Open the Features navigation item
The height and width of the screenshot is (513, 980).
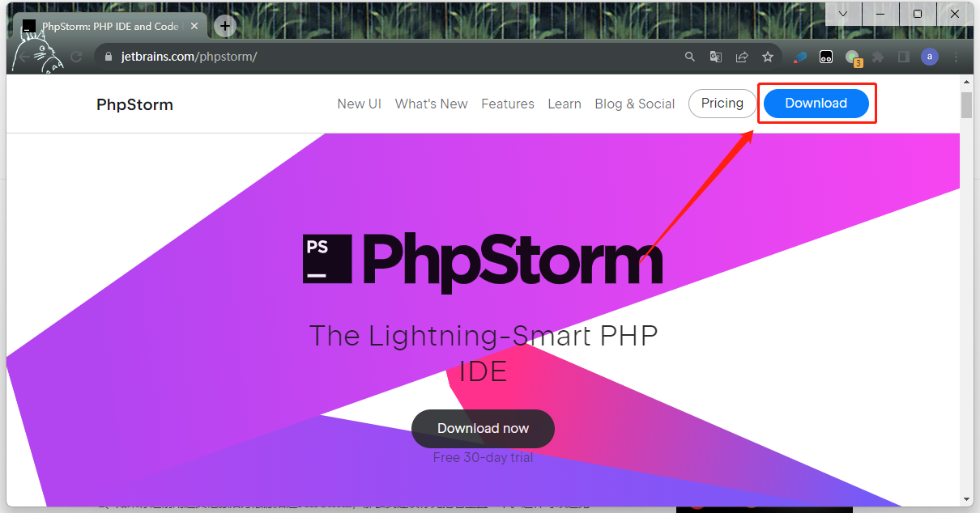click(x=508, y=104)
